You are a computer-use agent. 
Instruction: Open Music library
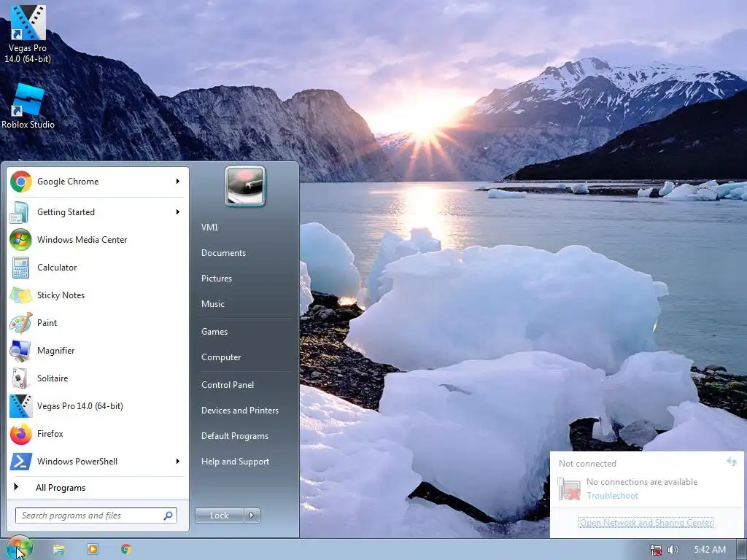213,304
